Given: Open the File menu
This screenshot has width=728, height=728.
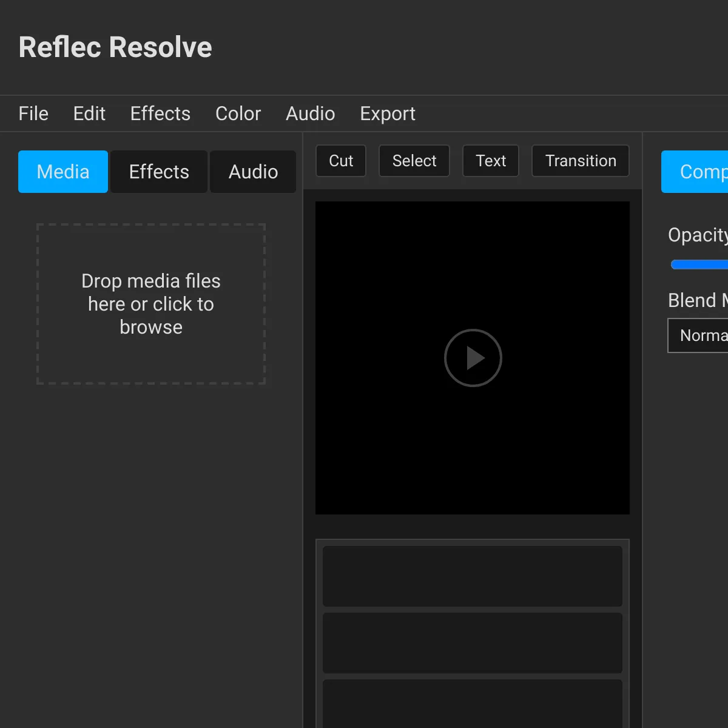Looking at the screenshot, I should click(x=33, y=113).
